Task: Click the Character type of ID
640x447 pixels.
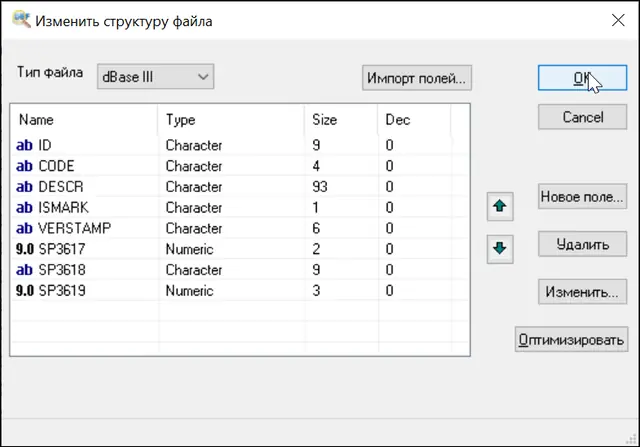Action: (x=194, y=145)
